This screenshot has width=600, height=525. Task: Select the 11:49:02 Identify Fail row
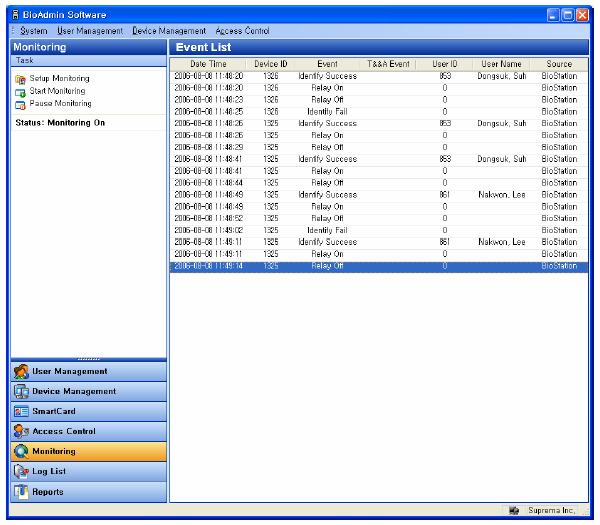(x=379, y=230)
